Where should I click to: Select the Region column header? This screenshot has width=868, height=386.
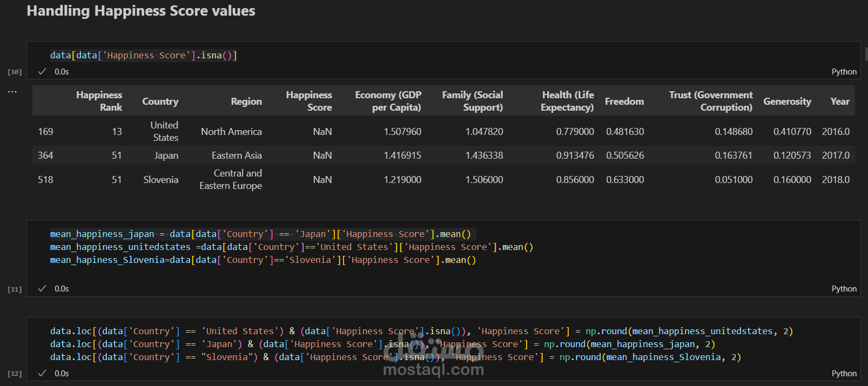click(246, 101)
